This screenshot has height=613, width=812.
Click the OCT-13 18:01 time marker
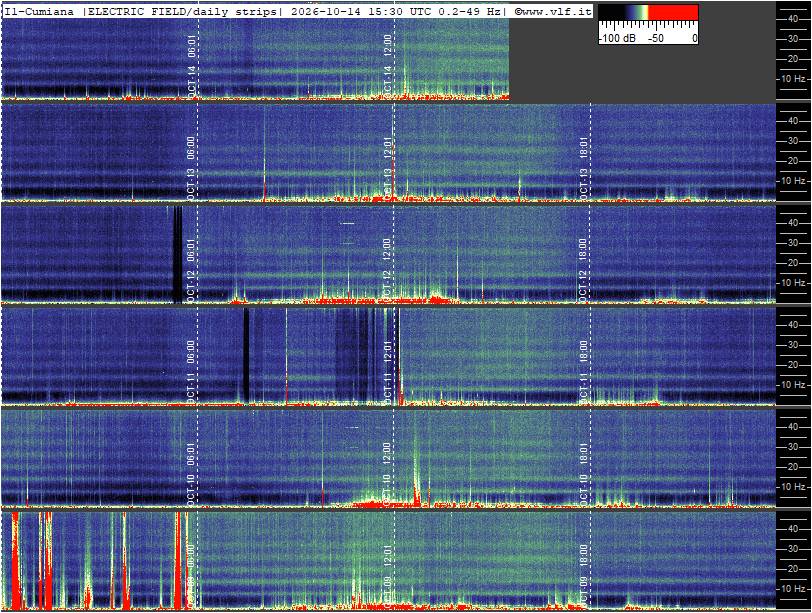584,168
